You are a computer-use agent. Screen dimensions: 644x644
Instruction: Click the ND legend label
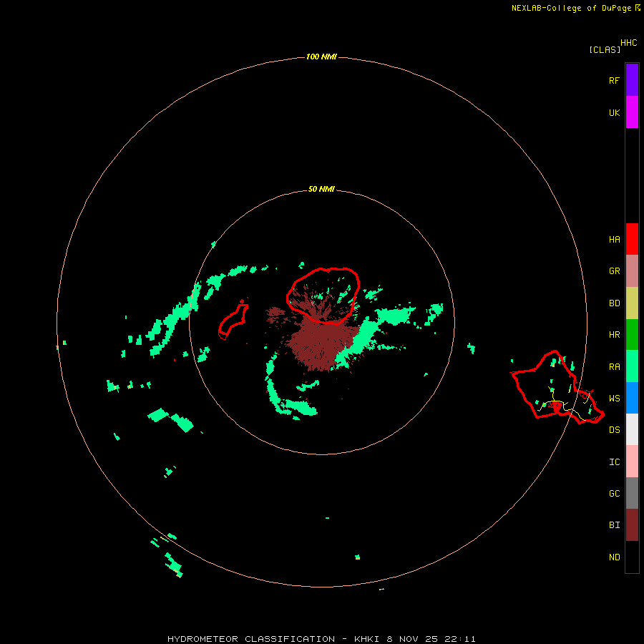click(x=614, y=557)
